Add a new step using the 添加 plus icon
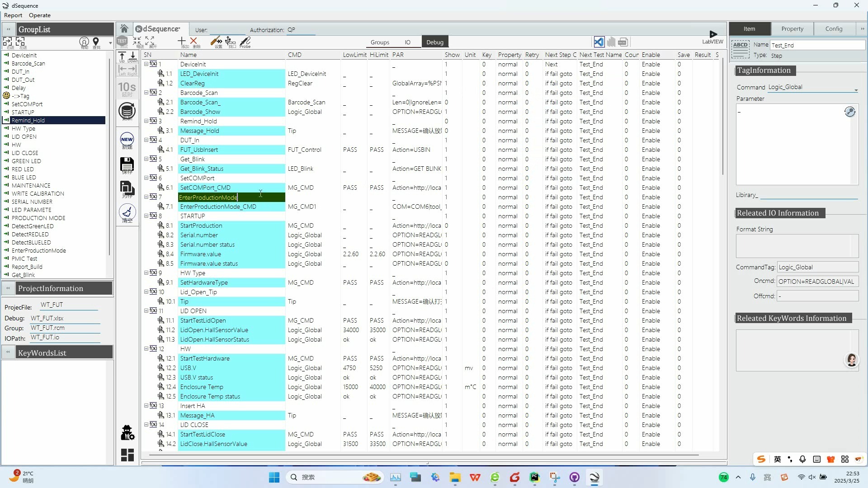This screenshot has height=488, width=868. 182,42
